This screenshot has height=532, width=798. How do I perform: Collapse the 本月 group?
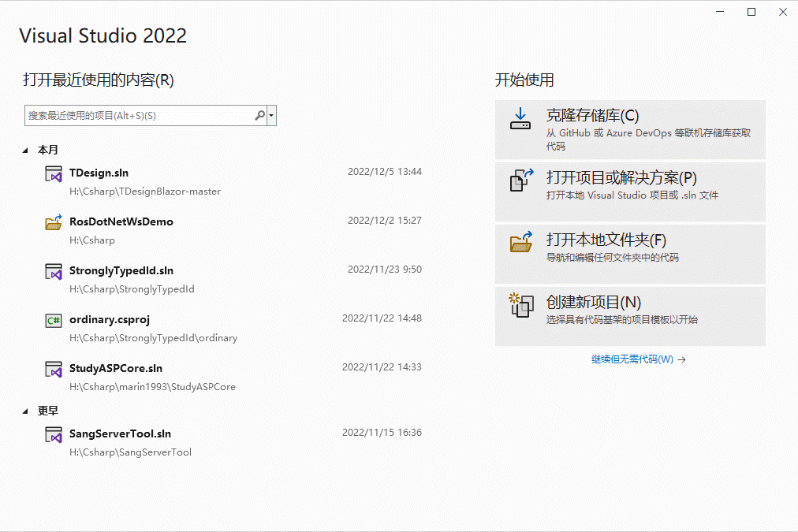point(26,149)
